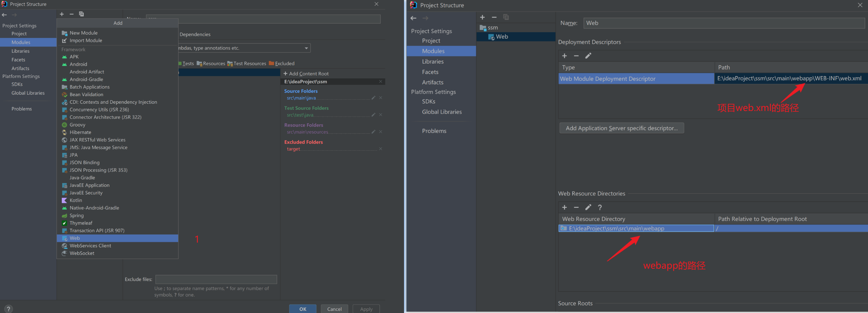Open Artifacts in right dialog sidebar
The width and height of the screenshot is (868, 313).
432,82
